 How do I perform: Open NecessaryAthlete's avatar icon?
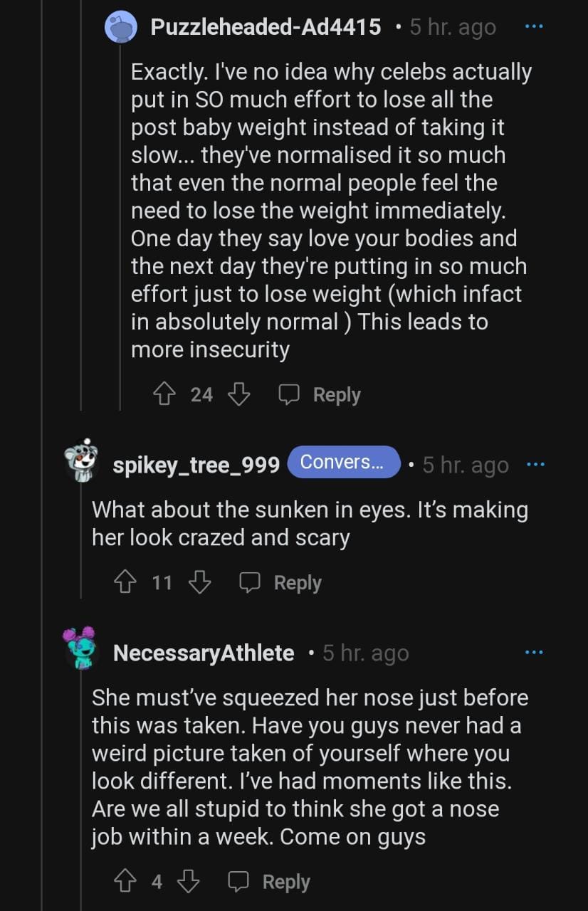(x=79, y=648)
